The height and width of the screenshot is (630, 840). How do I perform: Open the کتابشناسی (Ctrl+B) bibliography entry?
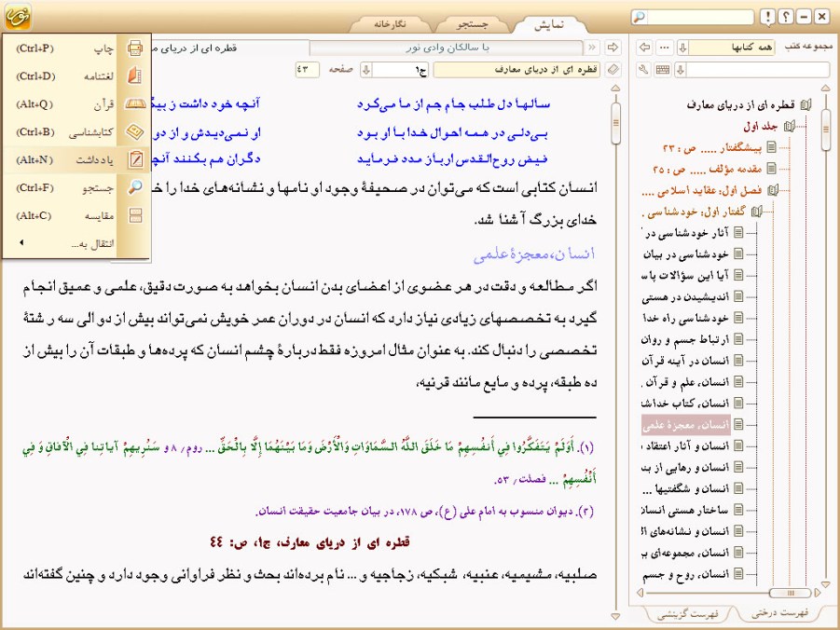click(76, 131)
